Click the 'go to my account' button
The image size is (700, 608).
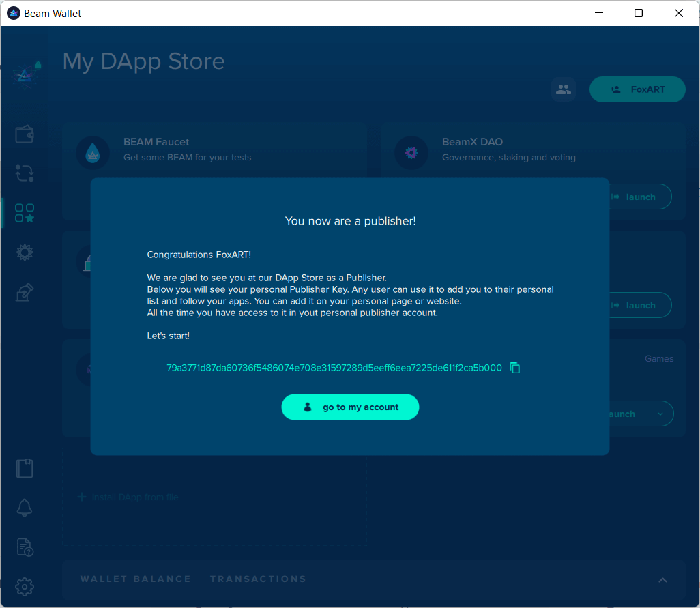click(x=350, y=407)
